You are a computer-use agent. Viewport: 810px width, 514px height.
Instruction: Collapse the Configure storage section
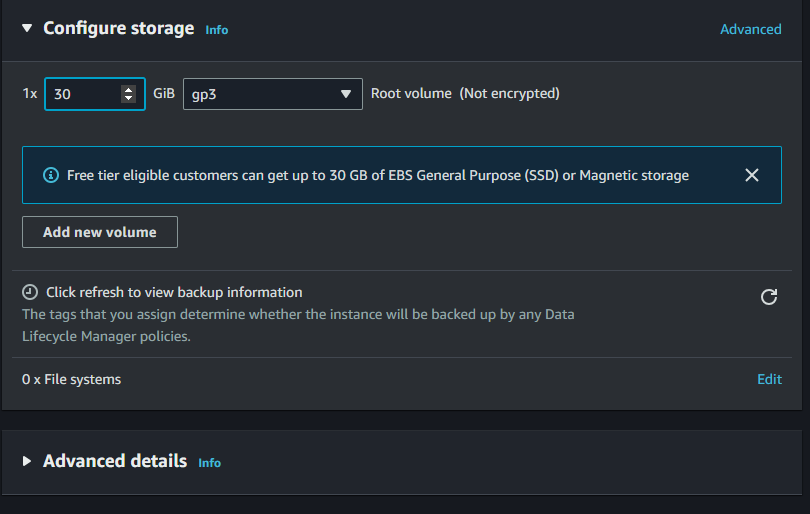[x=27, y=28]
